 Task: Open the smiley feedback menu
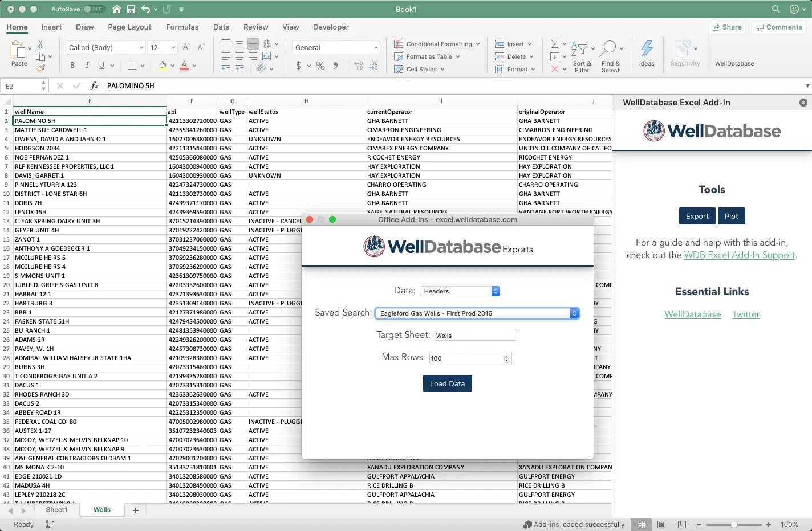[794, 9]
